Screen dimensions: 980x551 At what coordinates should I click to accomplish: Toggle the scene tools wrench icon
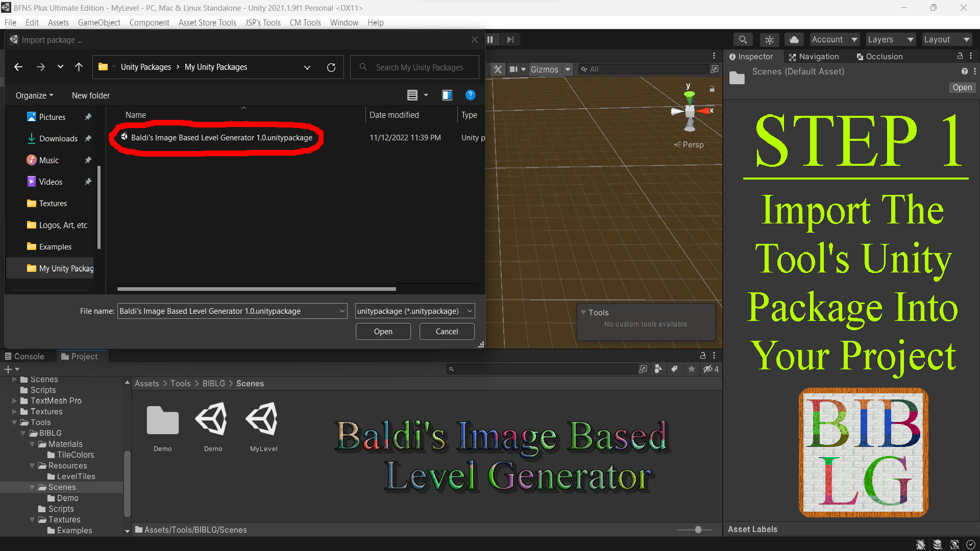click(498, 69)
